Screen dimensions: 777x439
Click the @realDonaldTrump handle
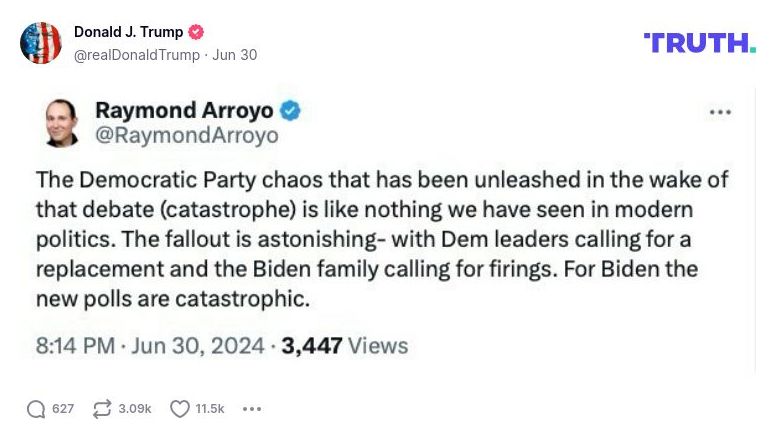point(137,55)
